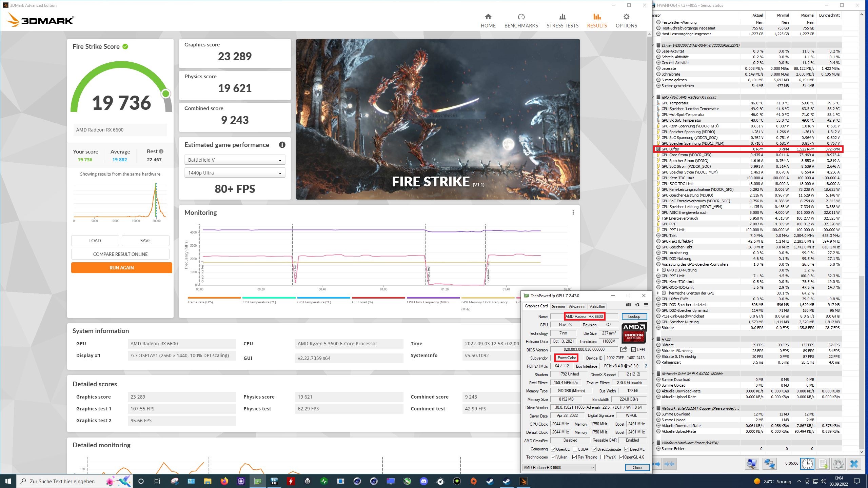Open Battlefield V game dropdown
868x488 pixels.
pos(235,160)
